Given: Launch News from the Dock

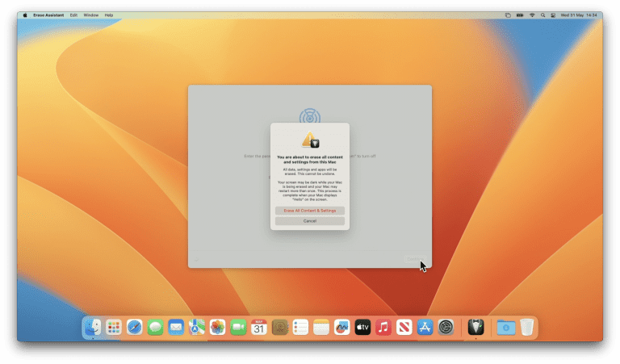Looking at the screenshot, I should click(404, 327).
